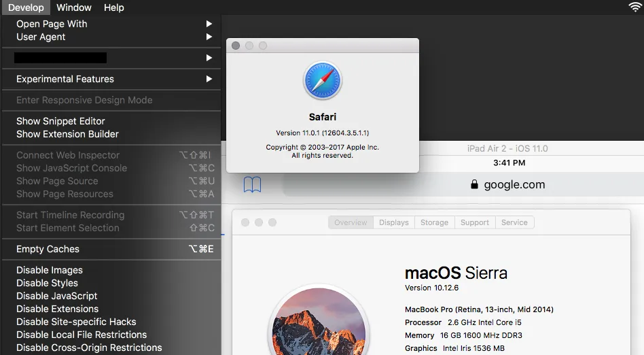Click the Processor 2.6 GHz line
Viewport: 644px width, 355px height.
(x=463, y=322)
